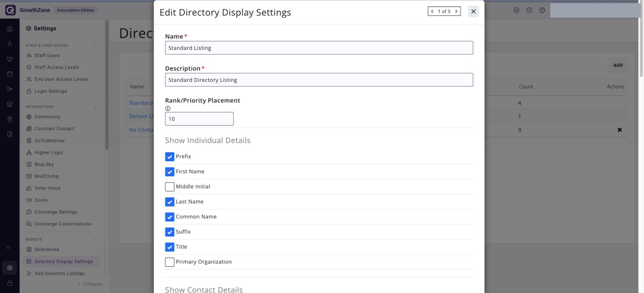This screenshot has width=644, height=293.
Task: Click the Description input field
Action: point(319,80)
